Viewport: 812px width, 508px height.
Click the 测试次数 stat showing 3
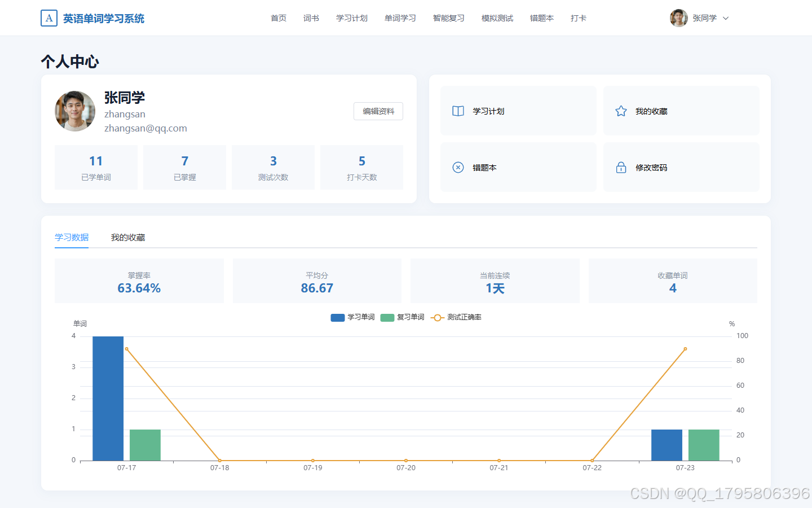tap(273, 168)
